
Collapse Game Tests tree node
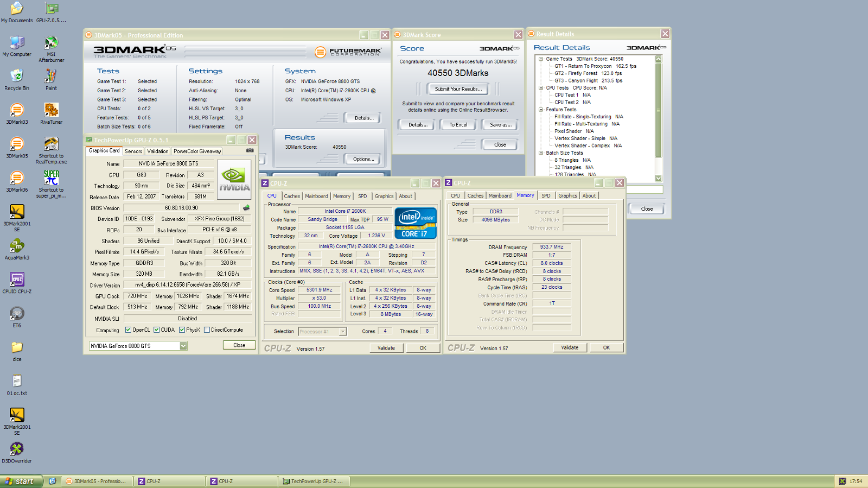click(541, 59)
